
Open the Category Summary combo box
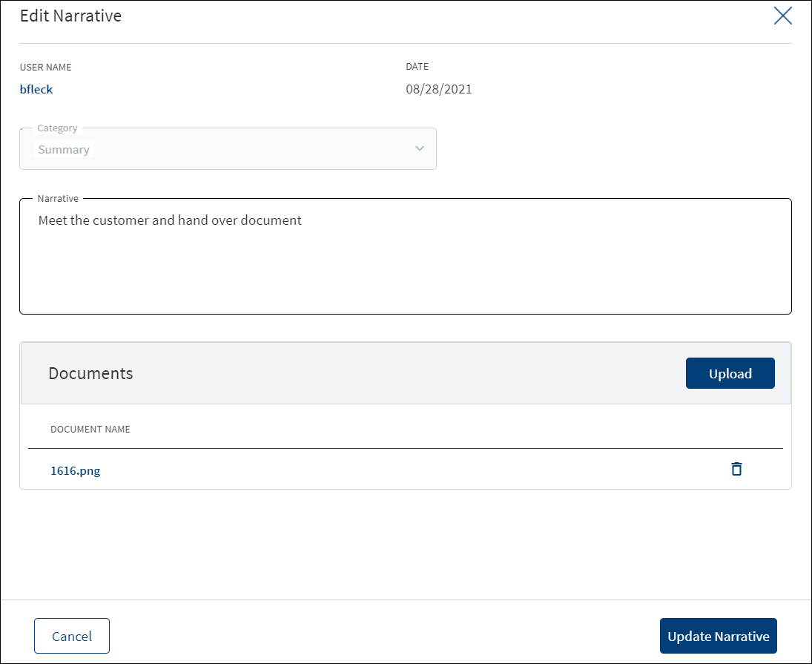[x=228, y=148]
